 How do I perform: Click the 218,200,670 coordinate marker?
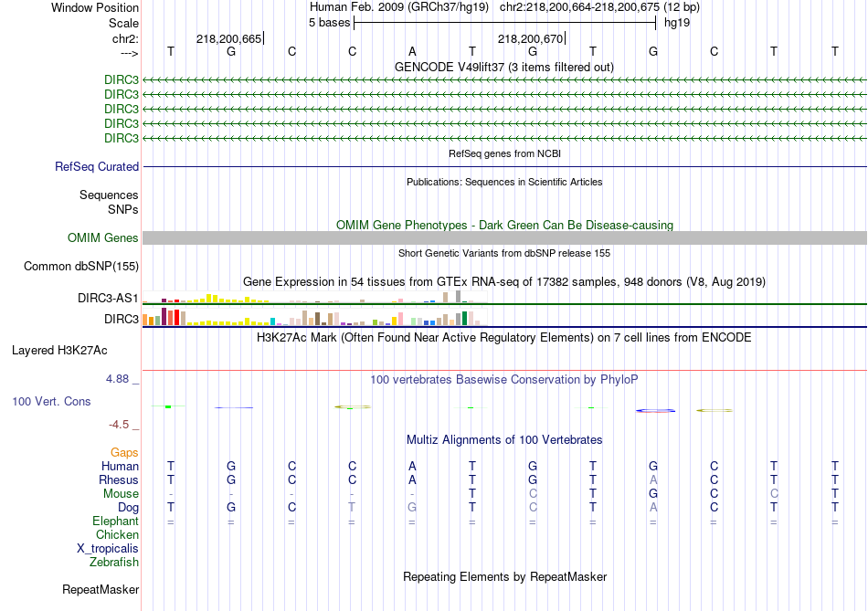click(x=532, y=38)
